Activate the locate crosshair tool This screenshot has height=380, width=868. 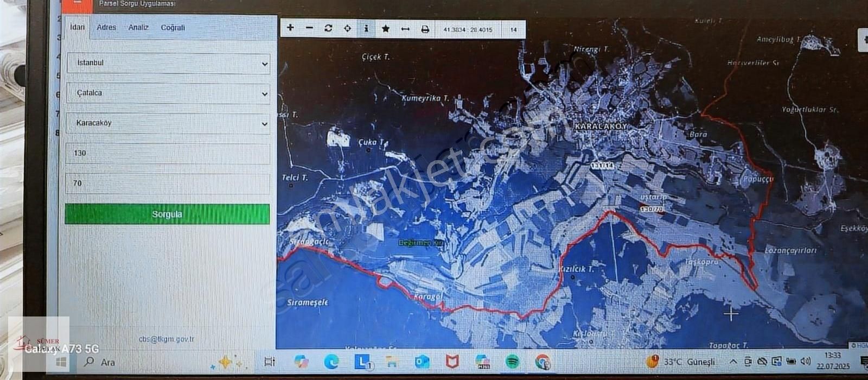point(347,29)
